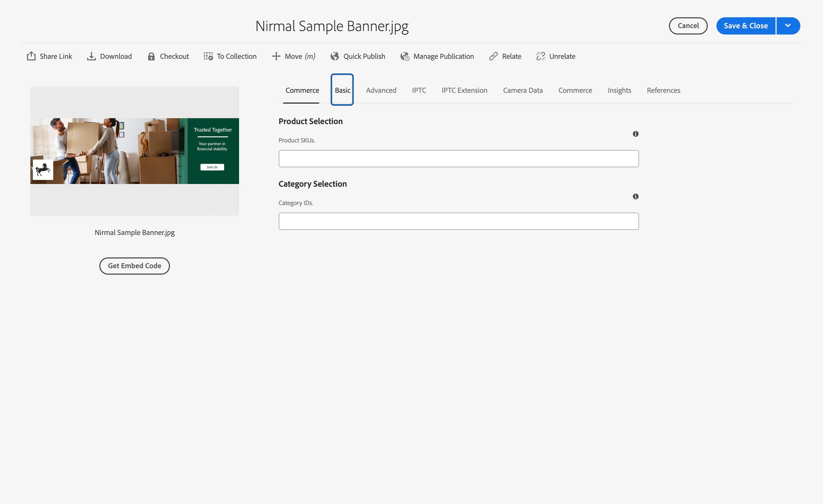Click the 'Product Selection' heading
This screenshot has width=823, height=504.
point(311,121)
